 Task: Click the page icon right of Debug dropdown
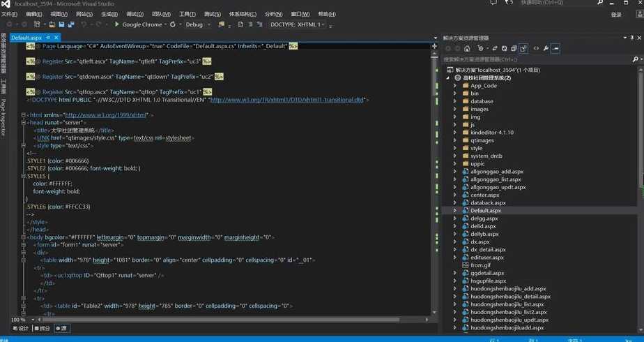click(x=240, y=24)
